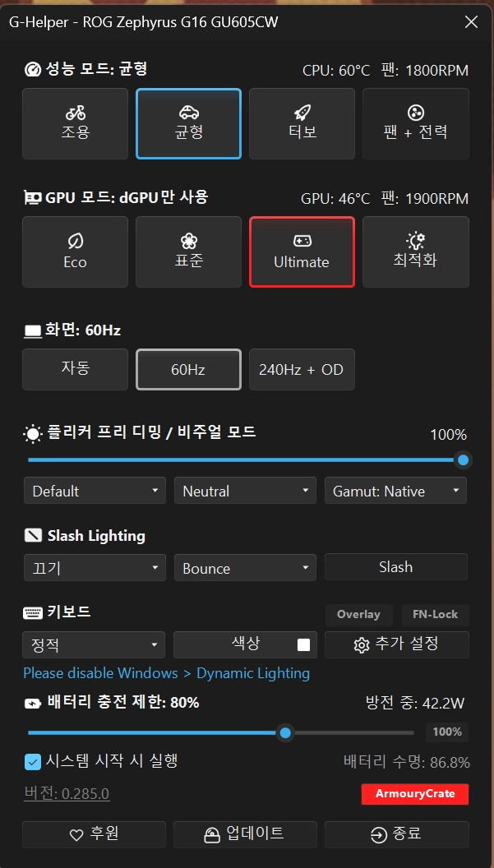Select the 균형 (Balanced) performance mode
The image size is (494, 868).
pyautogui.click(x=189, y=124)
